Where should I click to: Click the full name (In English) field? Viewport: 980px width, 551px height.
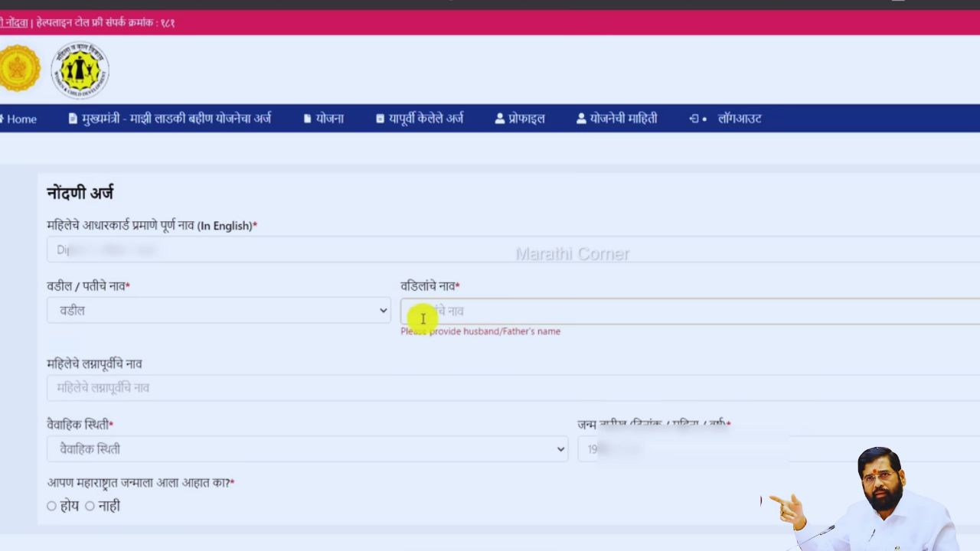click(x=513, y=249)
